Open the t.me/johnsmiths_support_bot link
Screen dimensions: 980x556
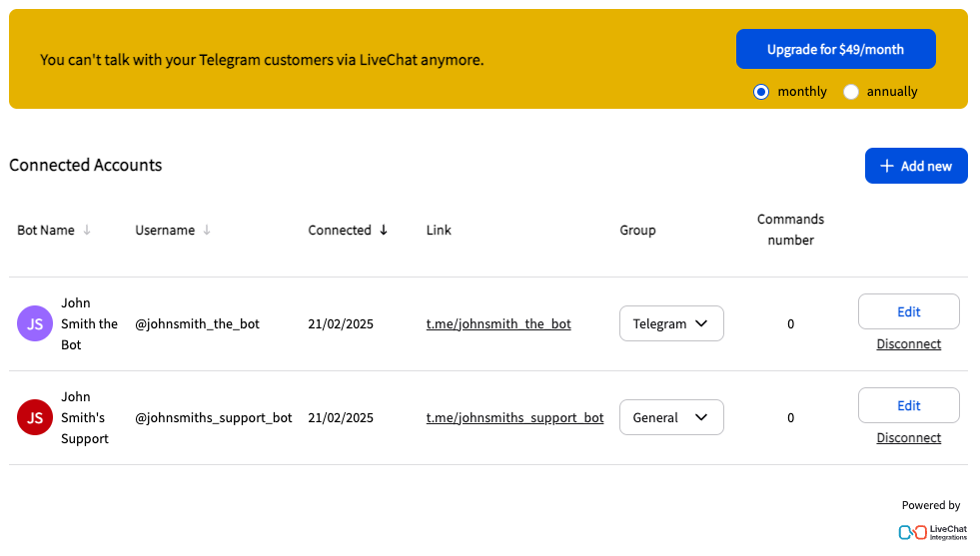515,417
